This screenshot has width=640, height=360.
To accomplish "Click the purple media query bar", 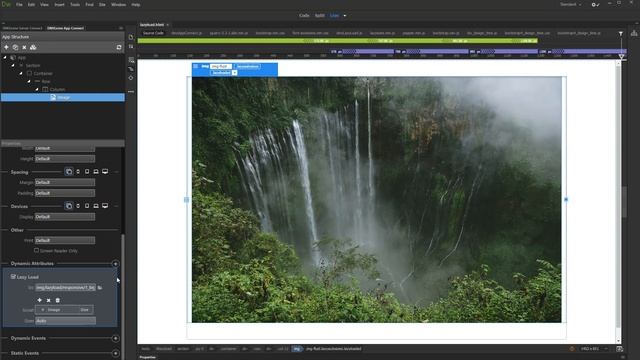I will click(x=478, y=51).
